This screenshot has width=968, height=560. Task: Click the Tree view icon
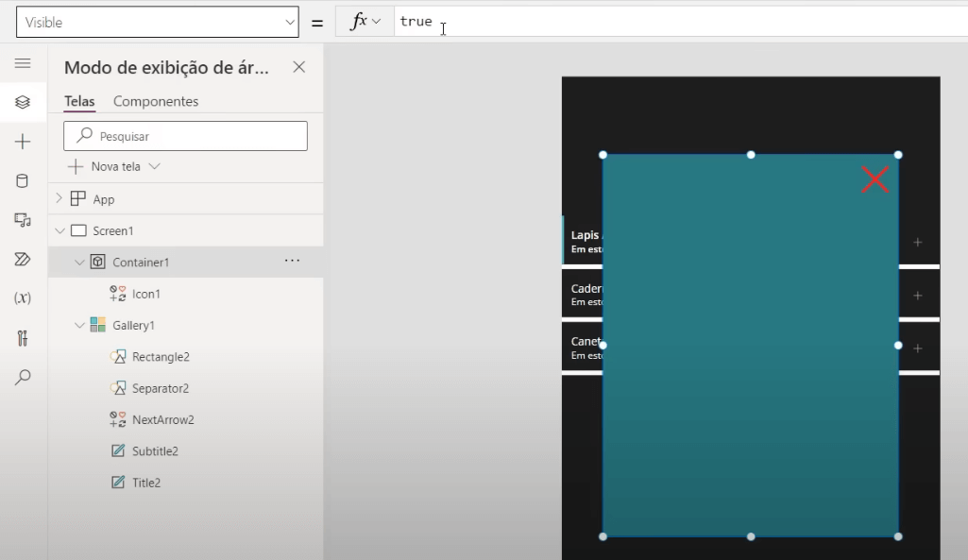coord(24,102)
